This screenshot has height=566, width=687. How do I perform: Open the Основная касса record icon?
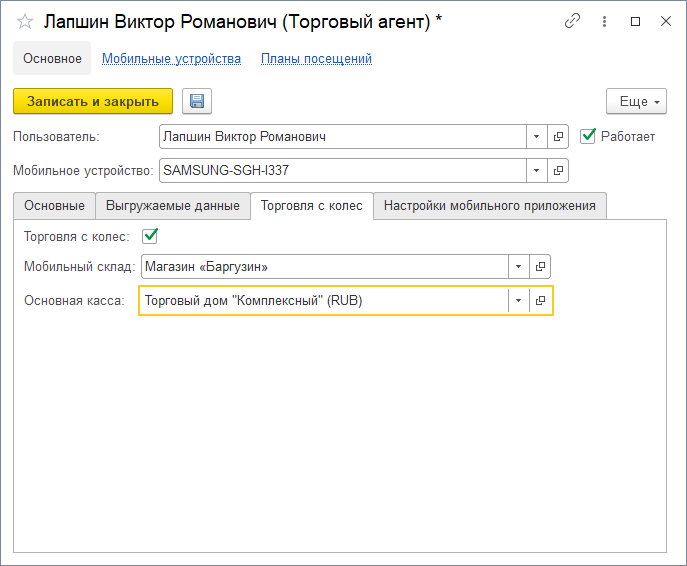tap(541, 301)
